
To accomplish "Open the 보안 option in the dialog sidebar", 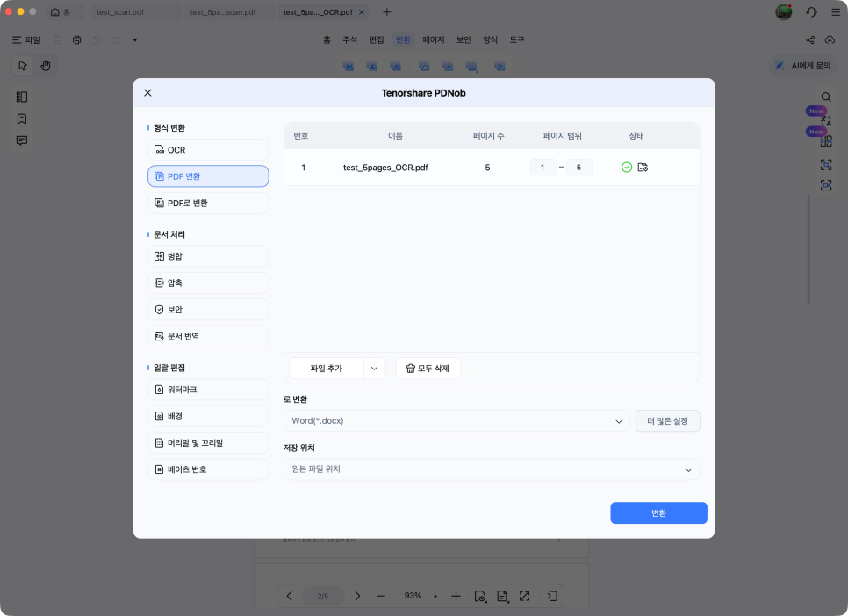I will (208, 310).
